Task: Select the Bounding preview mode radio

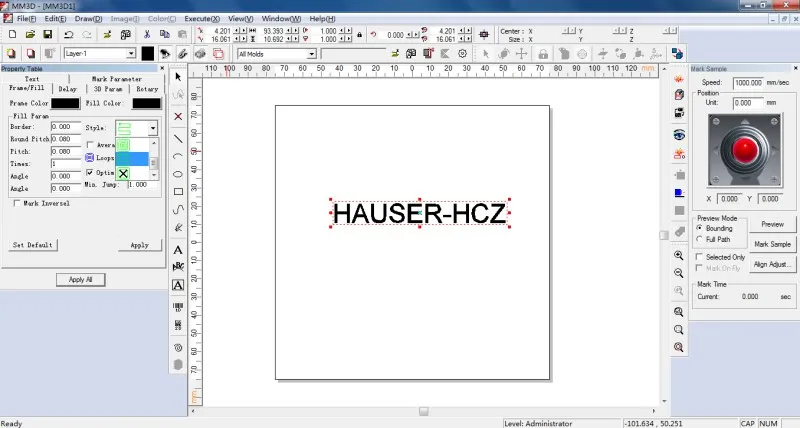Action: pyautogui.click(x=699, y=228)
